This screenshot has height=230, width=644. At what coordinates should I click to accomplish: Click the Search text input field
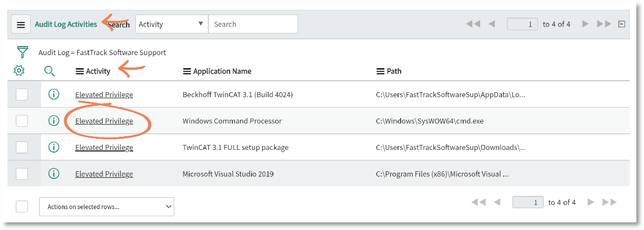tap(253, 24)
